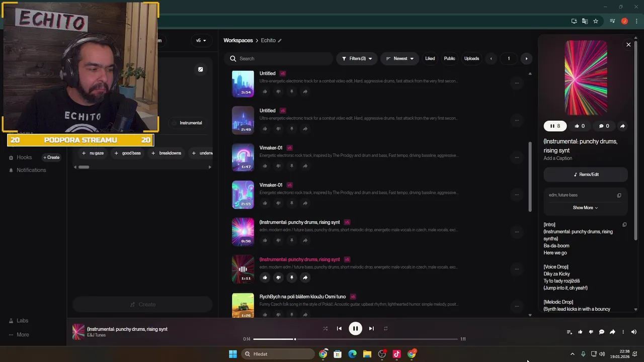Viewport: 644px width, 362px height.
Task: Seek in the song progress bar
Action: pyautogui.click(x=356, y=339)
